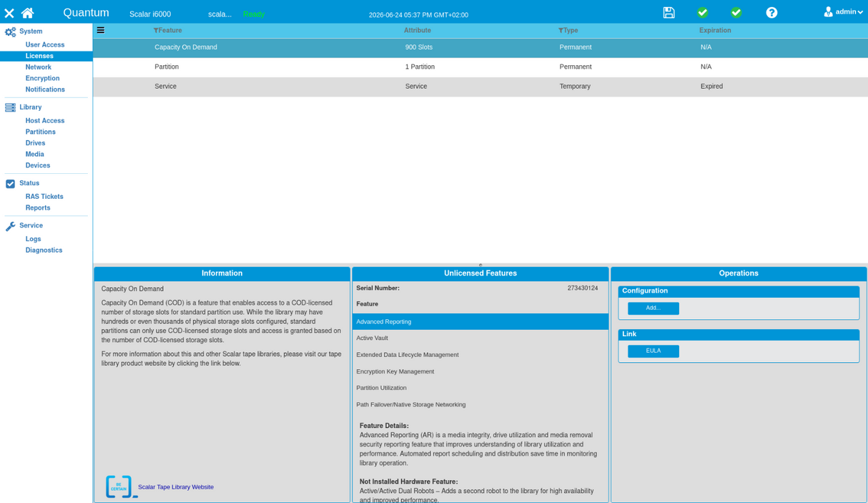
Task: Click the Ready library status text
Action: click(254, 14)
